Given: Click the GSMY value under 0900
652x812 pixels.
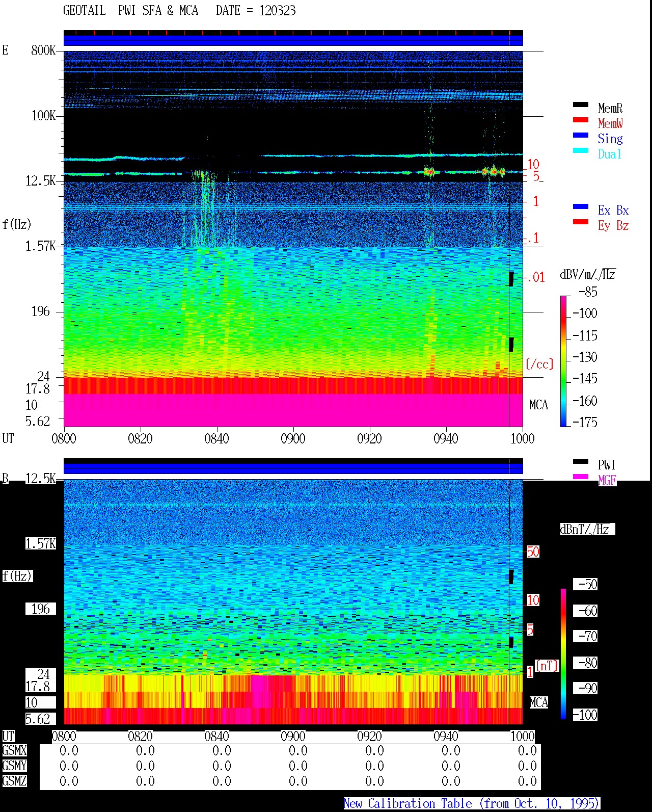Looking at the screenshot, I should 298,766.
